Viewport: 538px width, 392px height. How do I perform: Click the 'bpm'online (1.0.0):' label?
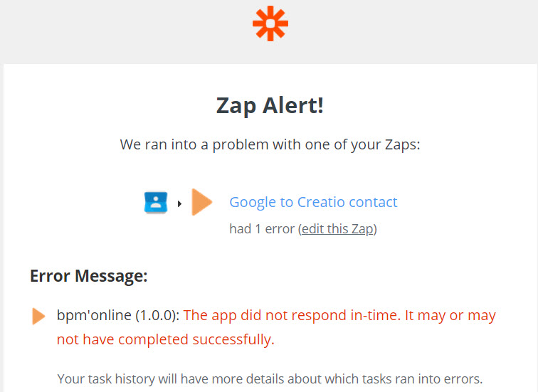118,315
